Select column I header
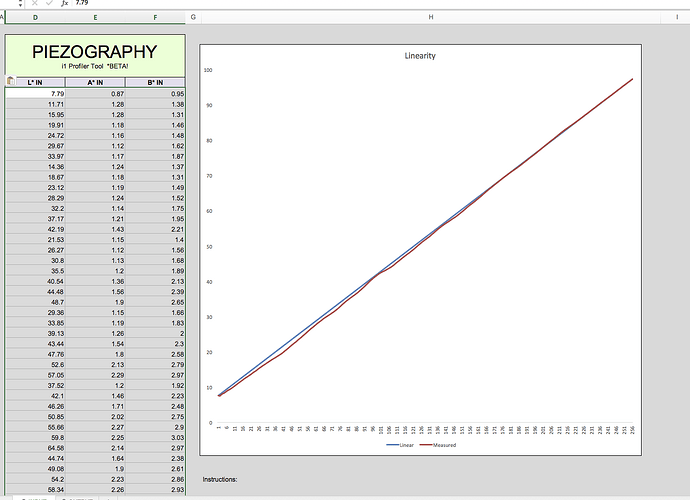This screenshot has width=690, height=500. click(x=675, y=17)
